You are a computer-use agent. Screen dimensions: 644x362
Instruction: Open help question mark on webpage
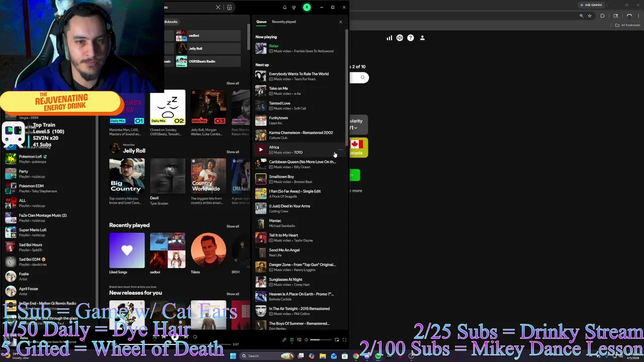(411, 38)
